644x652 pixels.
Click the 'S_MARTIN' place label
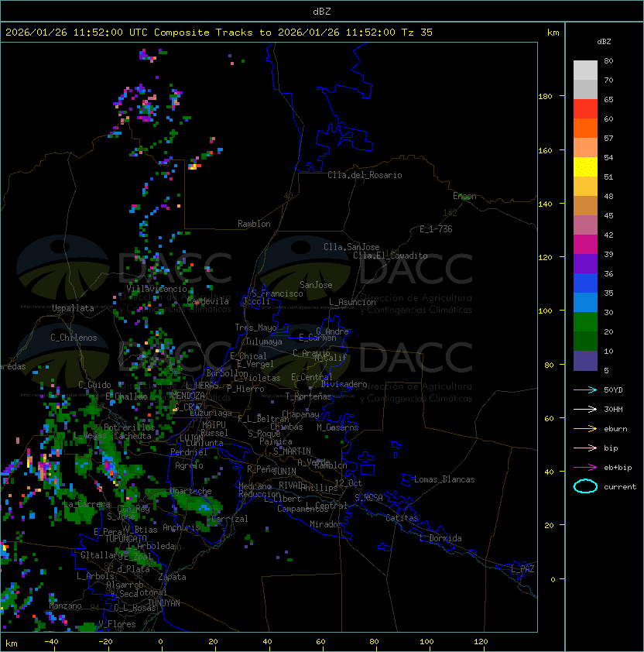click(292, 451)
